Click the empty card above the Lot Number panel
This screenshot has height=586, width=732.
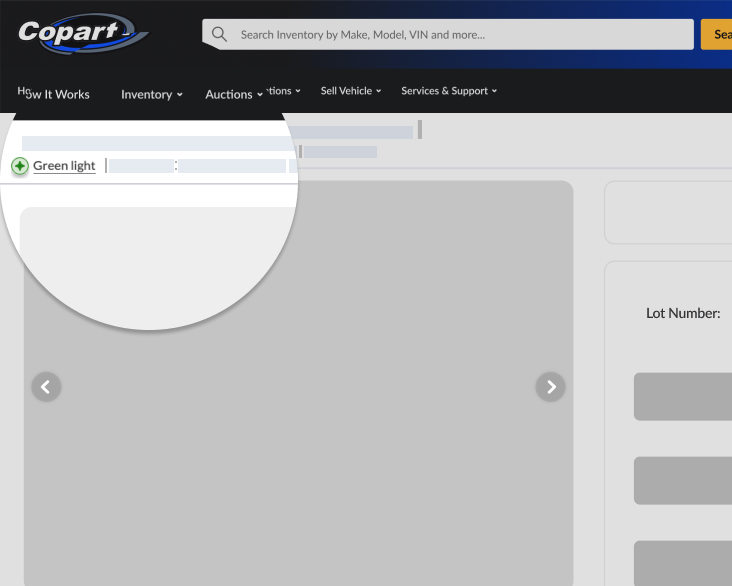pyautogui.click(x=670, y=212)
